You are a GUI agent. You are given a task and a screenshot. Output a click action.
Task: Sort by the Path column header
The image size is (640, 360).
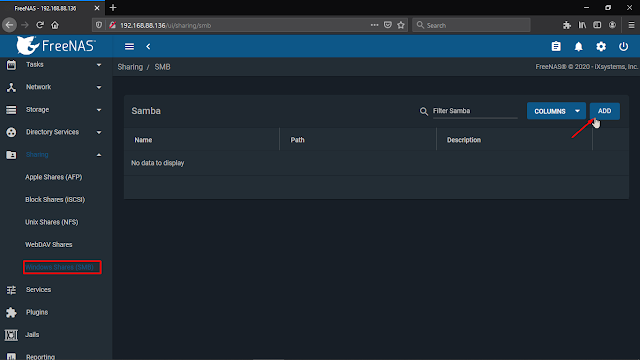tap(297, 140)
